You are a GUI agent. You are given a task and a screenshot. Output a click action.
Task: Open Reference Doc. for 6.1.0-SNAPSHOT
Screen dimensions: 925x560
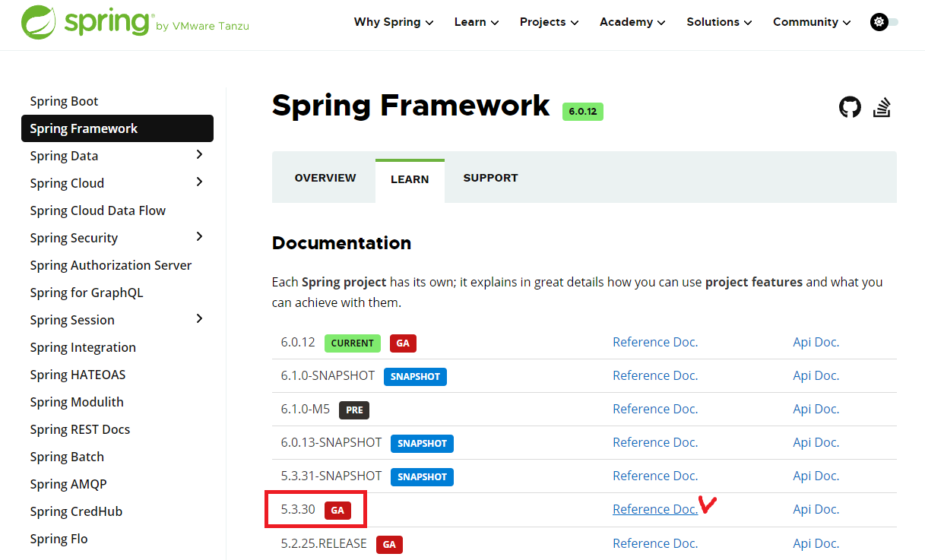point(655,375)
